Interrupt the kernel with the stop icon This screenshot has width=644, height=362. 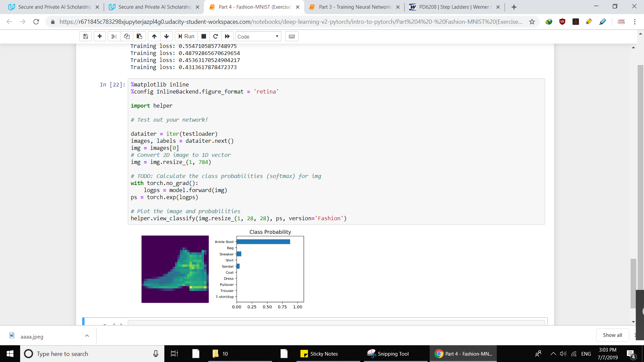click(204, 37)
